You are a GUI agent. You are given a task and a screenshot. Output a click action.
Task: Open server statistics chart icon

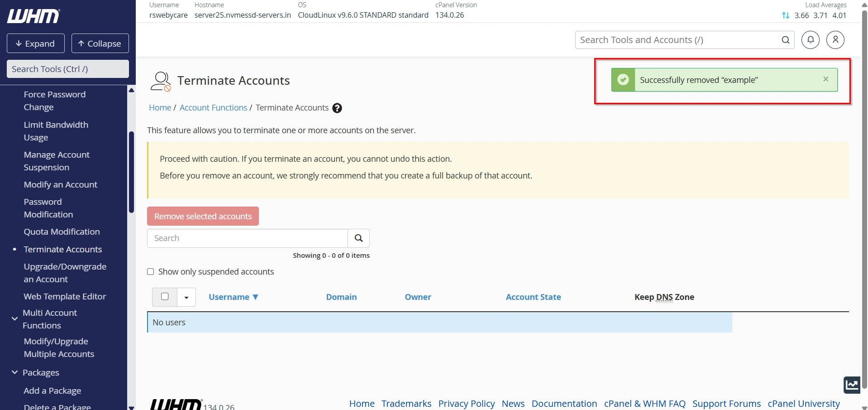tap(852, 385)
